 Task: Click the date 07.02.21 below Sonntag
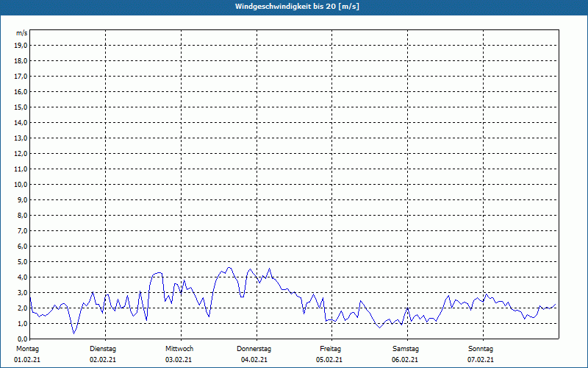click(x=481, y=360)
